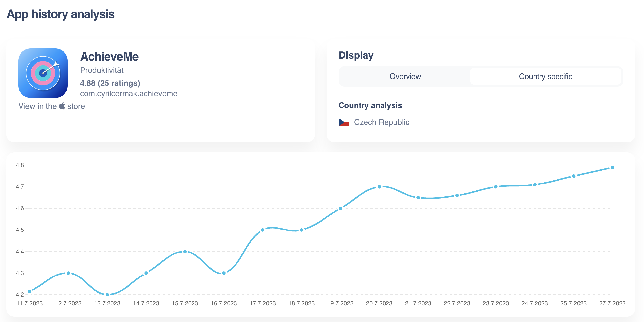Switch to the Country specific tab
The height and width of the screenshot is (322, 644).
[545, 76]
